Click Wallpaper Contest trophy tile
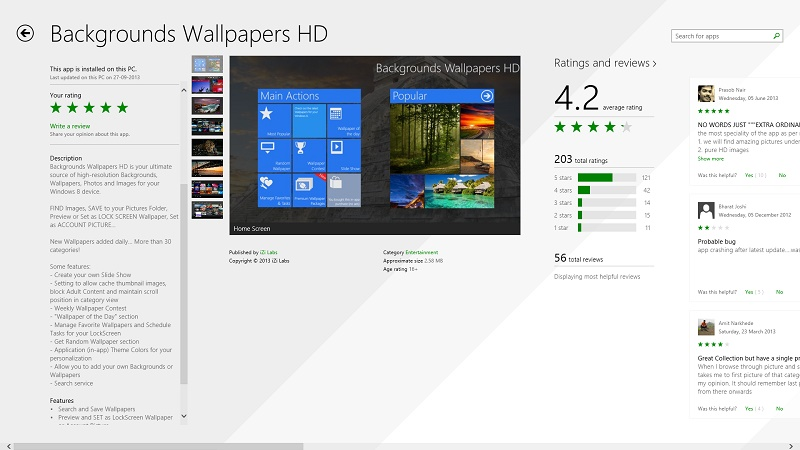 pos(309,156)
